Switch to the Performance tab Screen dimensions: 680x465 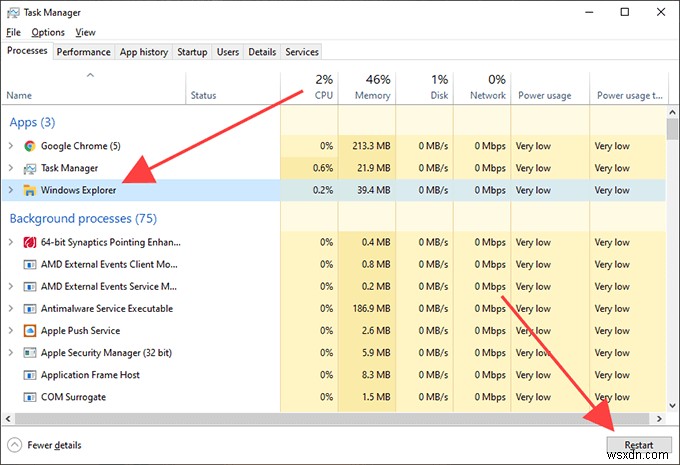click(x=84, y=52)
